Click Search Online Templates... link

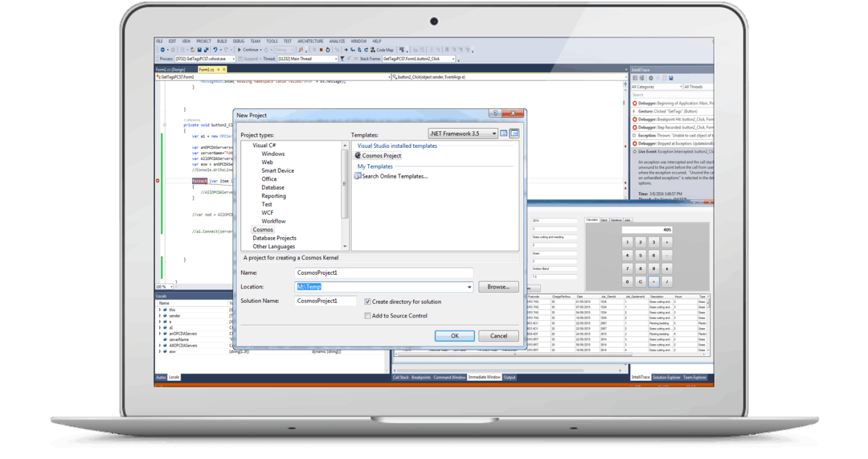tap(391, 176)
